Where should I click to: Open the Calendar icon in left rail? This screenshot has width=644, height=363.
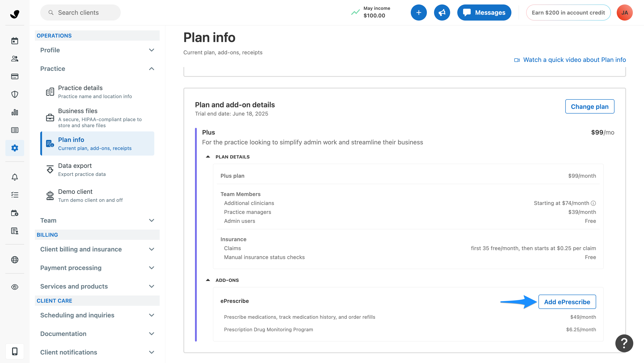15,41
